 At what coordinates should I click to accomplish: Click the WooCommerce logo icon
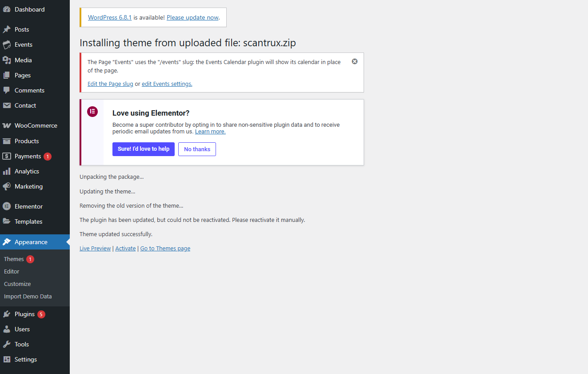coord(7,126)
